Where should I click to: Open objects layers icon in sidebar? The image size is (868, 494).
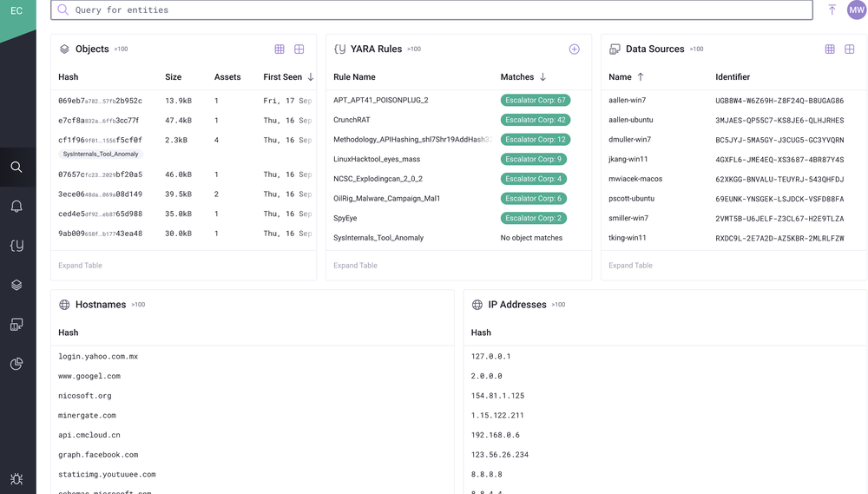tap(16, 285)
